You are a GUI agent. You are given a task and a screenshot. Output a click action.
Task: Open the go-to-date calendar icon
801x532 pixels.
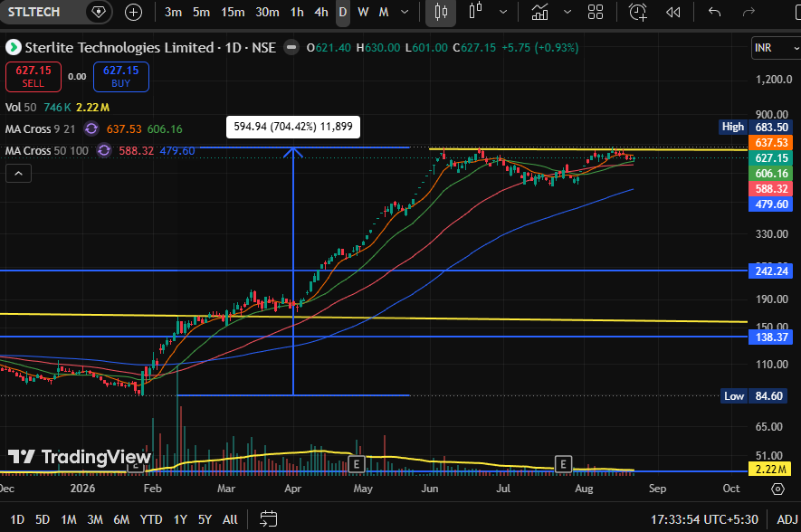click(268, 519)
